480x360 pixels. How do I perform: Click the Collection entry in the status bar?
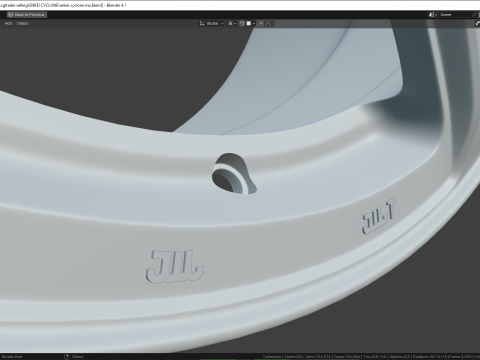[x=272, y=357]
